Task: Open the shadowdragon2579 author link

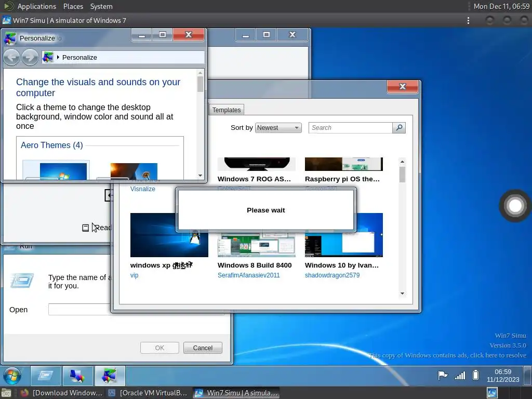Action: [332, 275]
